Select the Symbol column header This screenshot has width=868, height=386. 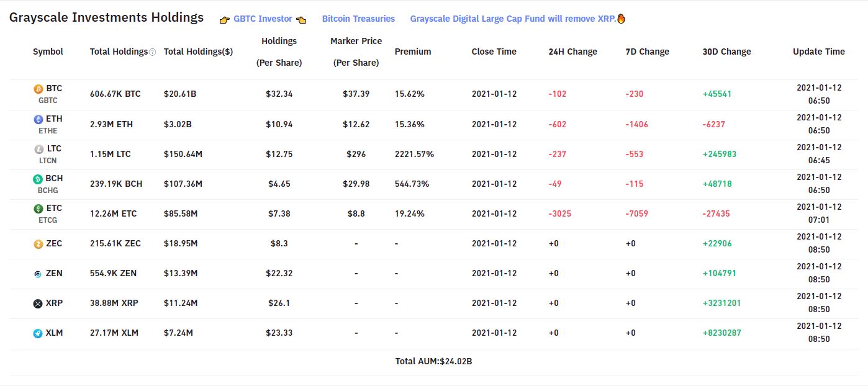[48, 52]
